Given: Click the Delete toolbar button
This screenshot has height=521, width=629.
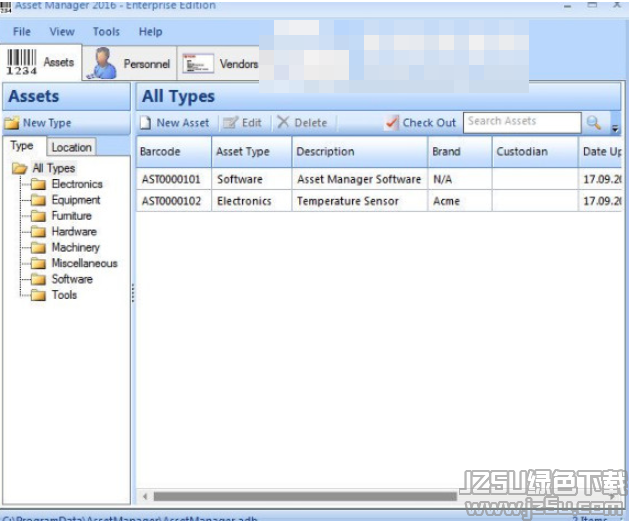Looking at the screenshot, I should [303, 123].
